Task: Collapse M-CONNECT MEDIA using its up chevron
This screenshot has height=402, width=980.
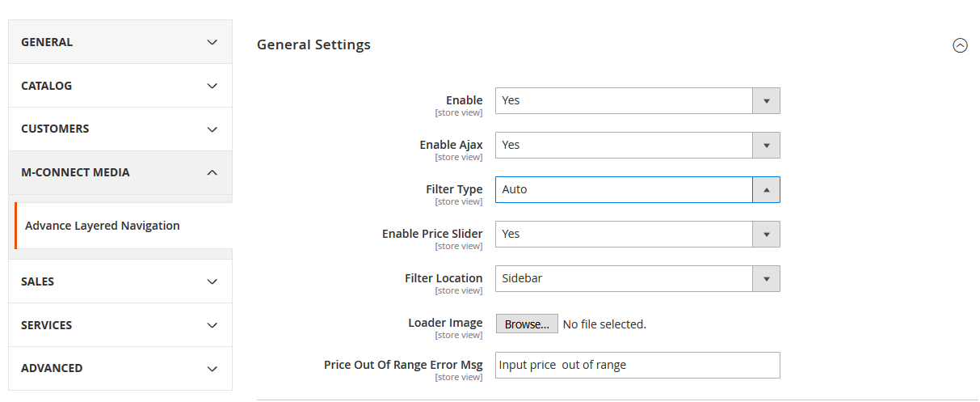Action: pos(212,172)
